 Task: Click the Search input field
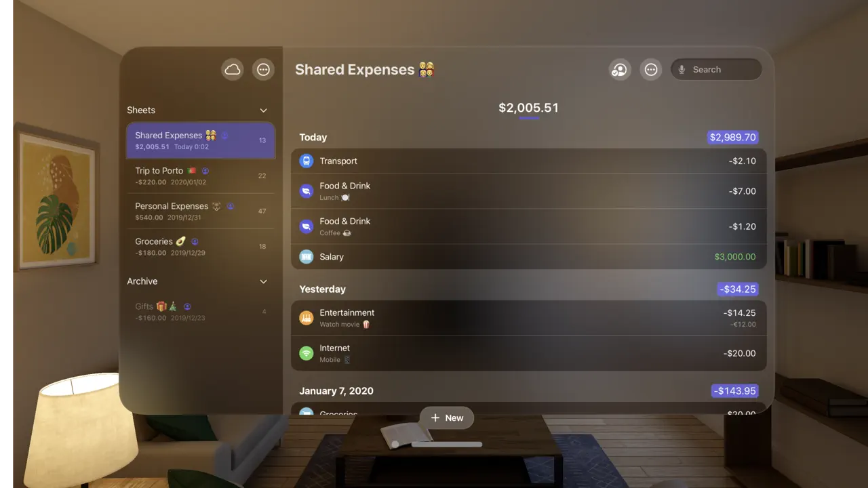coord(716,69)
